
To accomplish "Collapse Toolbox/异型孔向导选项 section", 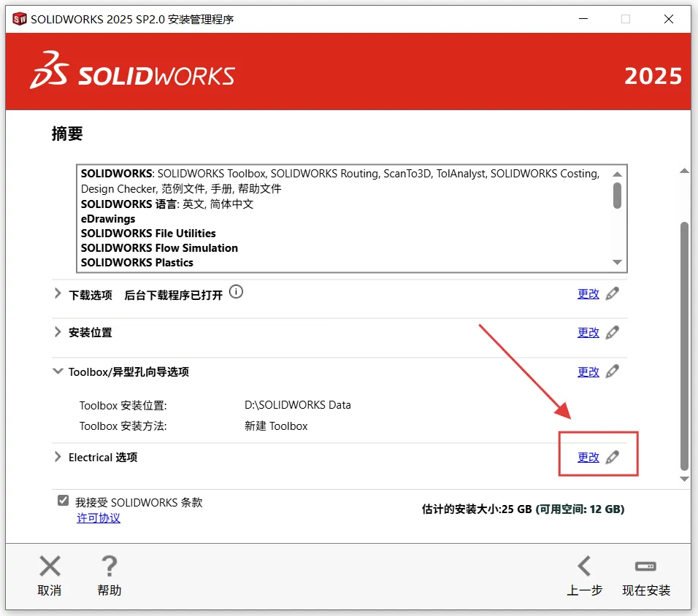I will coord(58,371).
